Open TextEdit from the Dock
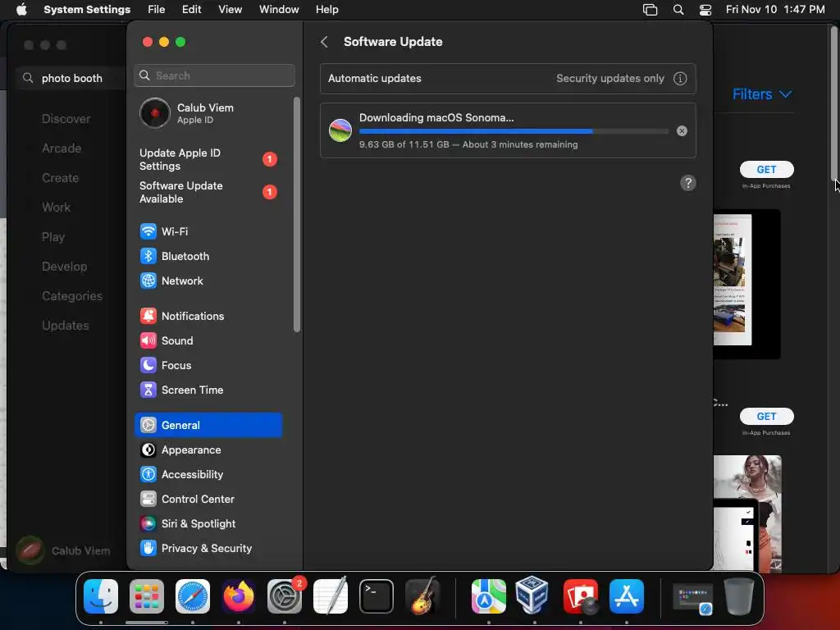This screenshot has height=630, width=840. pyautogui.click(x=331, y=596)
